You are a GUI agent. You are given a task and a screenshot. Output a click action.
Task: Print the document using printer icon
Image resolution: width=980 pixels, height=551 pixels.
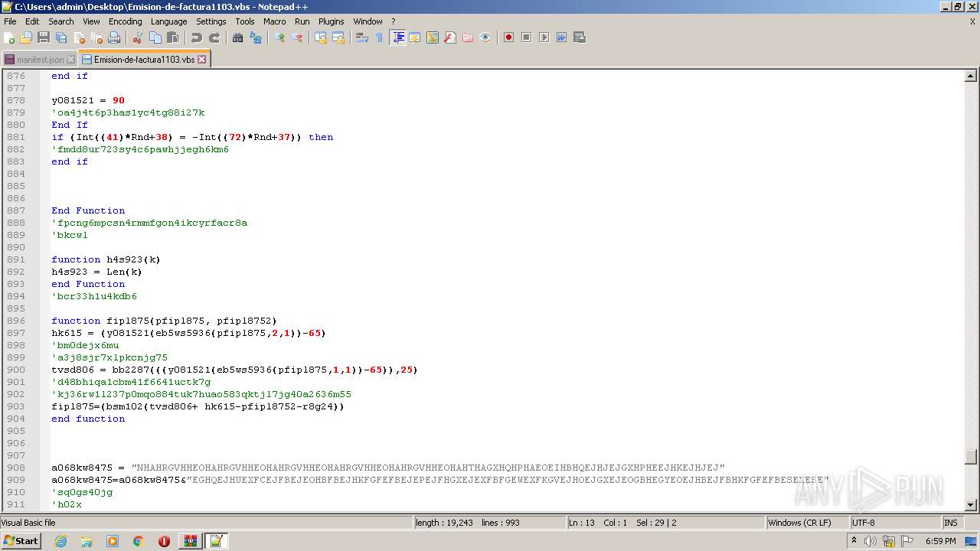coord(114,37)
